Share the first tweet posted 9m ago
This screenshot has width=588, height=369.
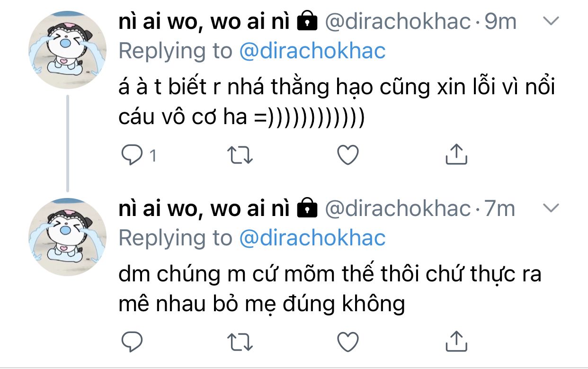coord(456,154)
